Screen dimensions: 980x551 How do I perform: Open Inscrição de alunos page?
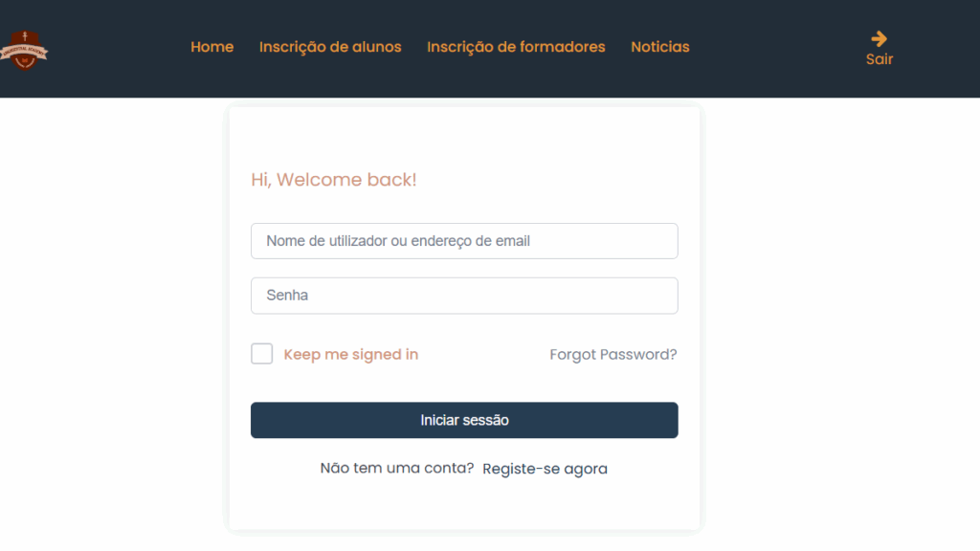tap(330, 47)
